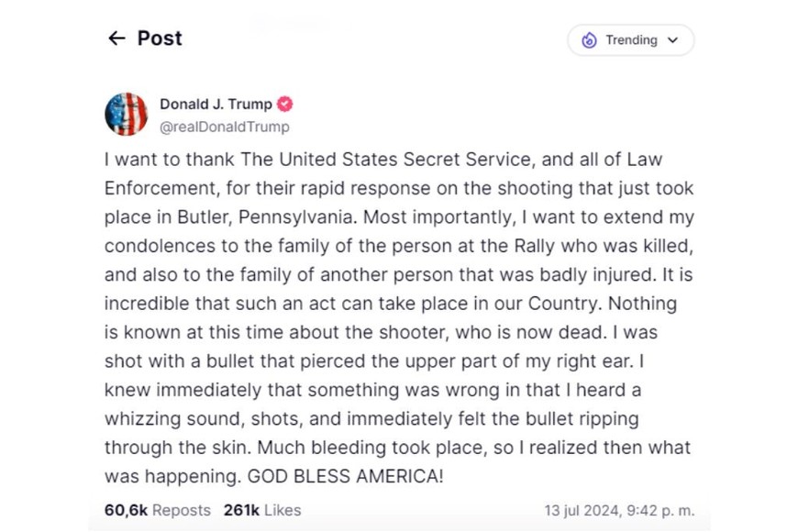The image size is (798, 532).
Task: View the Reposts list label
Action: click(x=182, y=510)
